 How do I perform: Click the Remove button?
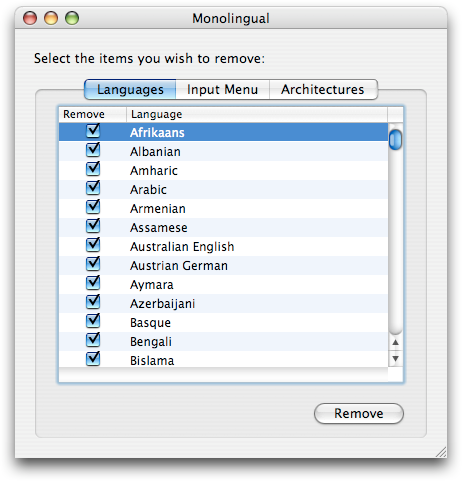click(359, 414)
